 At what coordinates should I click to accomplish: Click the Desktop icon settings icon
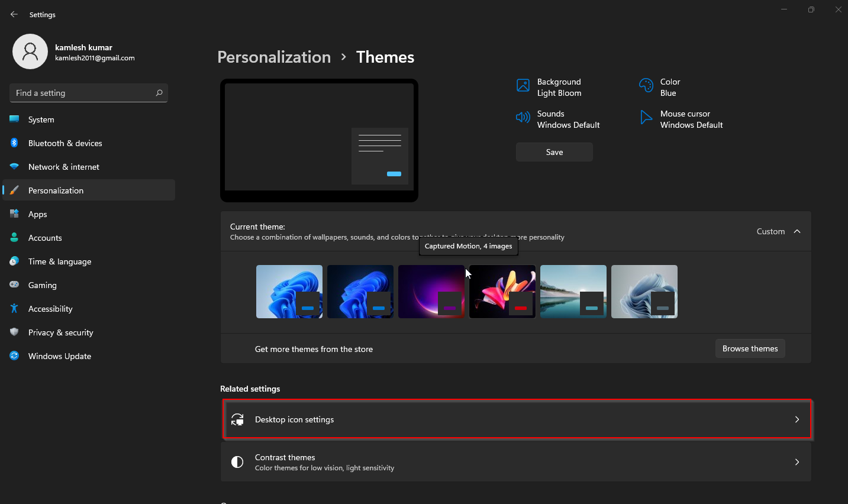pyautogui.click(x=237, y=419)
